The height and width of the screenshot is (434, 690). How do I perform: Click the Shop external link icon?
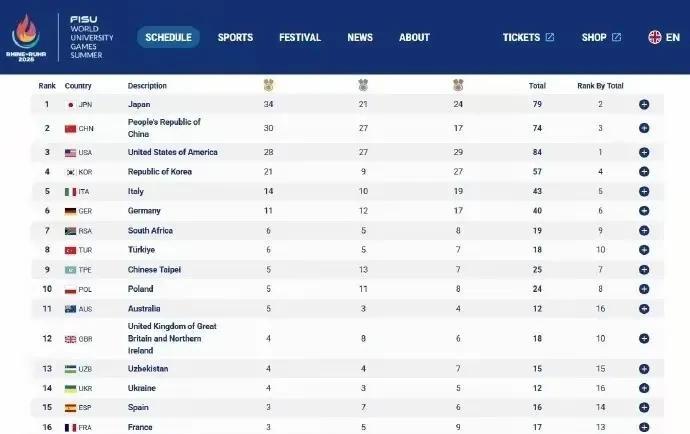tap(617, 37)
